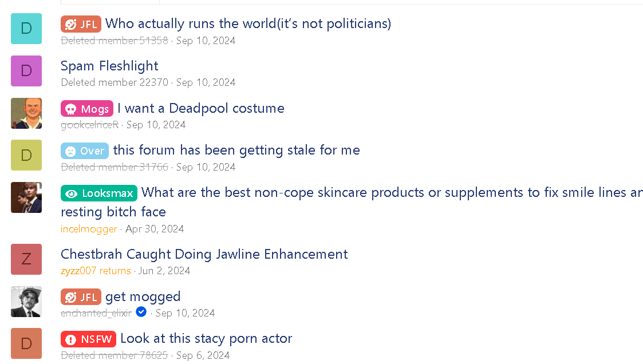Visit incelmogger's username link
The height and width of the screenshot is (364, 643).
pos(89,229)
